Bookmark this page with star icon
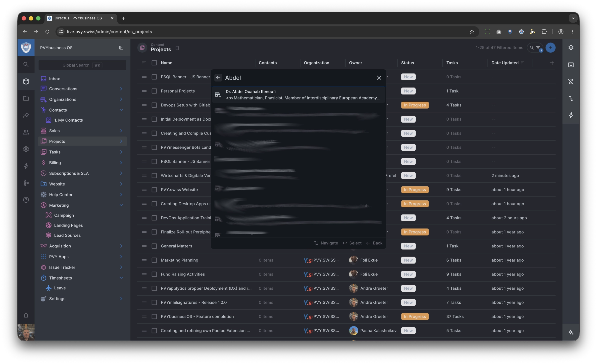 pyautogui.click(x=472, y=32)
